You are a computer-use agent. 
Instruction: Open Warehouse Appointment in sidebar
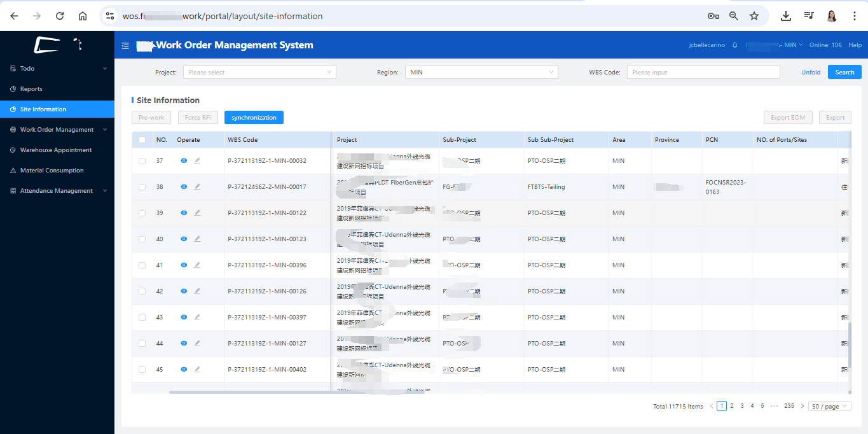(x=57, y=150)
